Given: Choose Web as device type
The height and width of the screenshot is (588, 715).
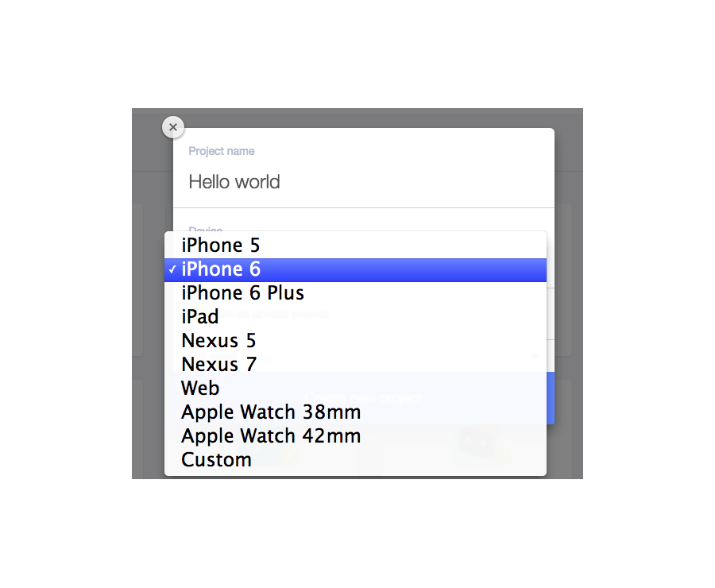Looking at the screenshot, I should tap(355, 389).
